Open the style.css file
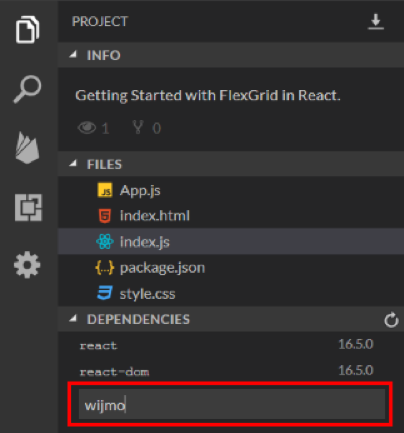The height and width of the screenshot is (433, 404). (x=231, y=294)
